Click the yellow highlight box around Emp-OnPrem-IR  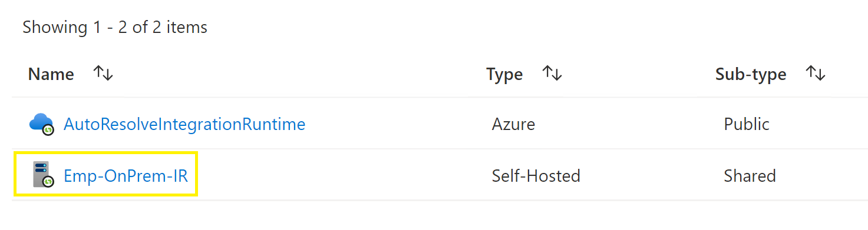(106, 174)
